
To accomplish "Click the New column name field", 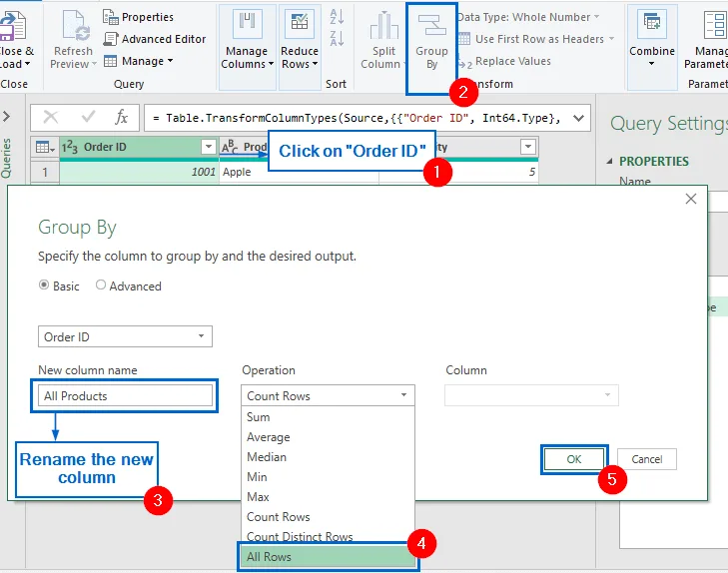I will (x=125, y=395).
